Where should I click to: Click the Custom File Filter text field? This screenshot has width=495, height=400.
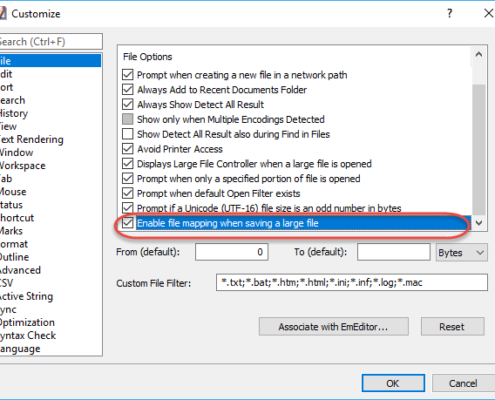[352, 282]
